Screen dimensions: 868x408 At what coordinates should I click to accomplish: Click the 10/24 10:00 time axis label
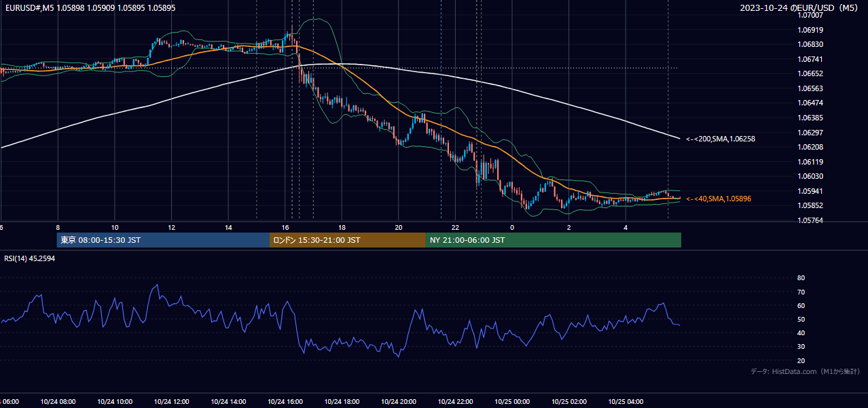[x=115, y=402]
